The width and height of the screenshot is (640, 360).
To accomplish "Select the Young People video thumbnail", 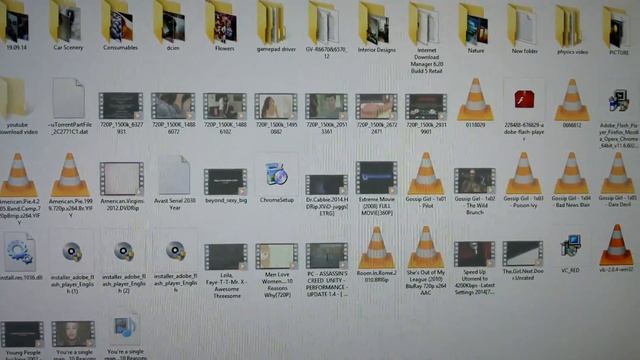I will point(22,334).
